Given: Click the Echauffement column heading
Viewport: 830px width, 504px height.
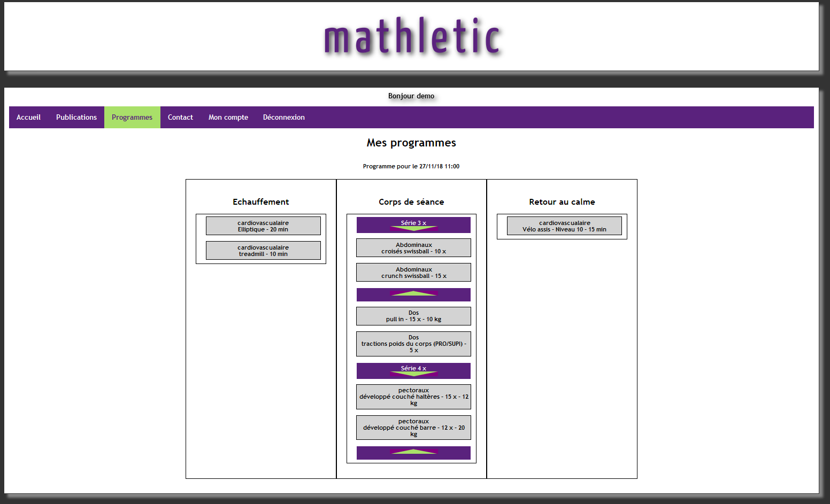Looking at the screenshot, I should tap(260, 202).
